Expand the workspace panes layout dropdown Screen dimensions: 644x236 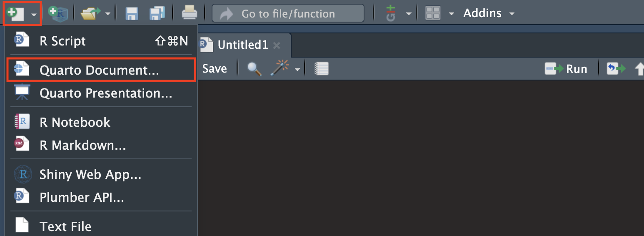point(451,14)
